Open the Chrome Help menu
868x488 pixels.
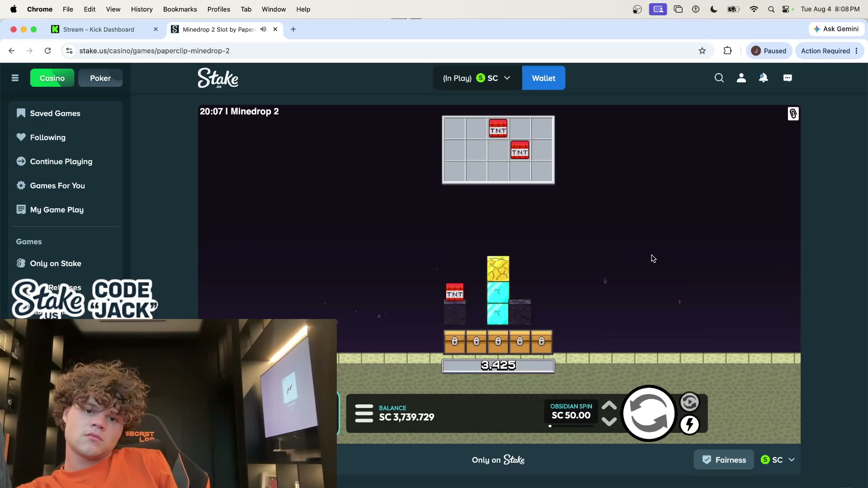[303, 9]
